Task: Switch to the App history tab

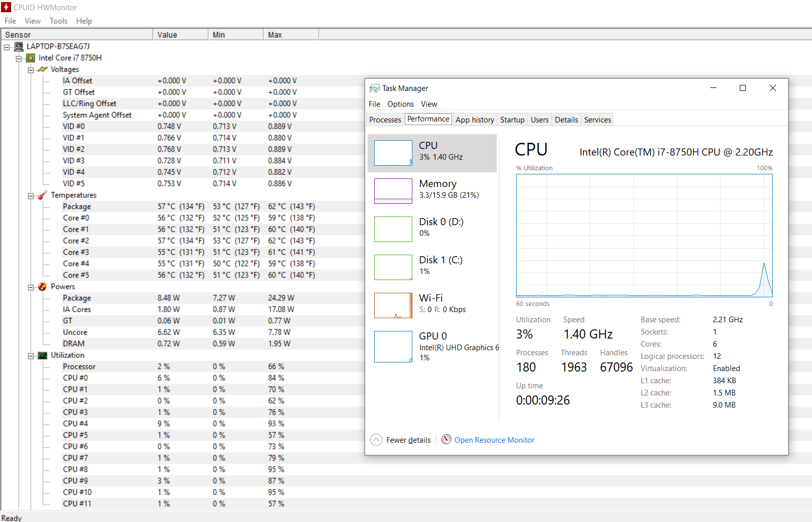Action: [475, 120]
